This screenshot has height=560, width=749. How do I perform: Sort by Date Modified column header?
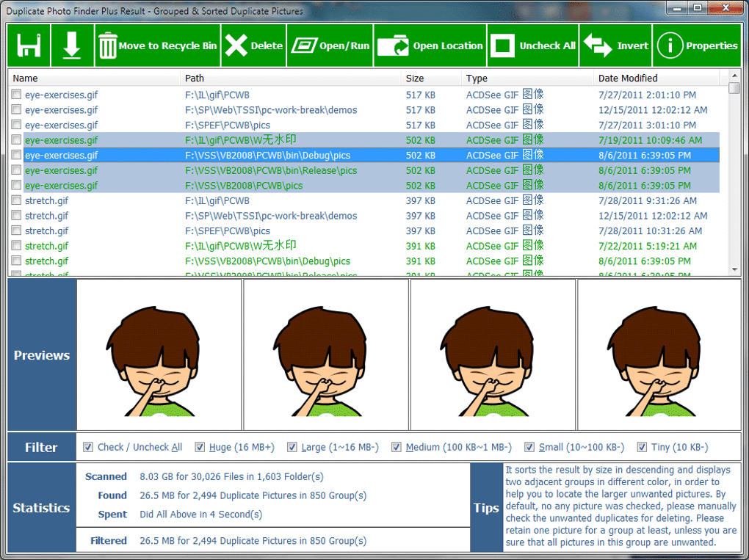pos(656,78)
